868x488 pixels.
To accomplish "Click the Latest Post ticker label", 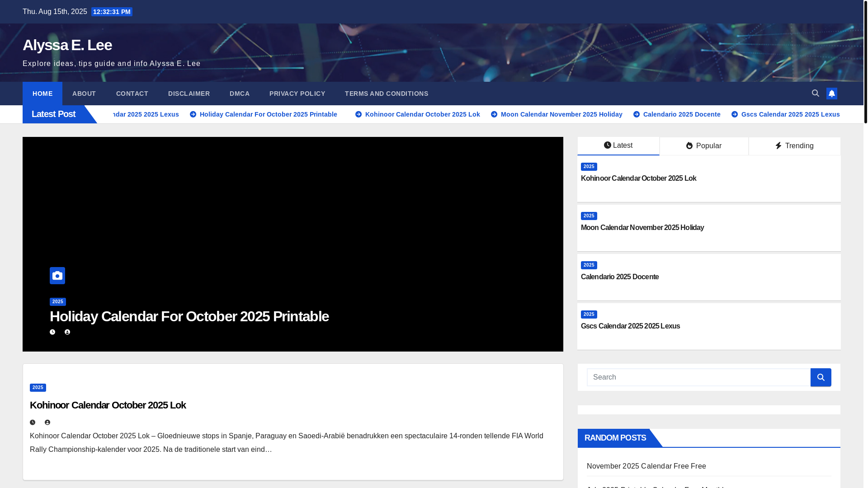I will click(x=53, y=114).
